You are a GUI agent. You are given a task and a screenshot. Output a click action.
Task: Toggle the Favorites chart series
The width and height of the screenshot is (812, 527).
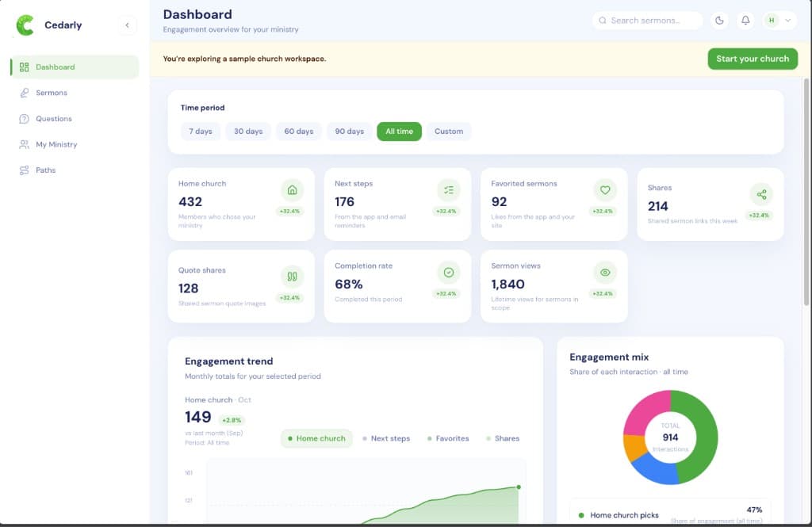click(448, 438)
